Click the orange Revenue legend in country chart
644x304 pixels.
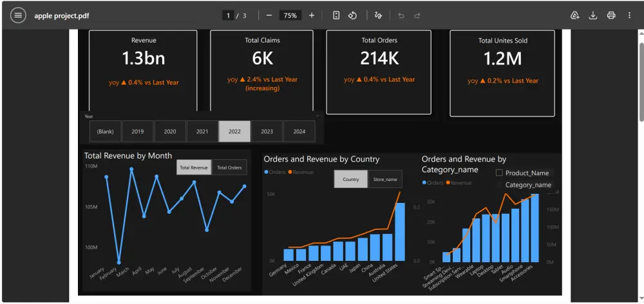click(301, 172)
